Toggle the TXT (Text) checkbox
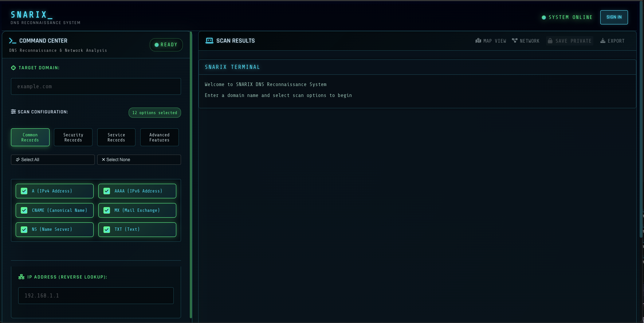 (x=107, y=230)
